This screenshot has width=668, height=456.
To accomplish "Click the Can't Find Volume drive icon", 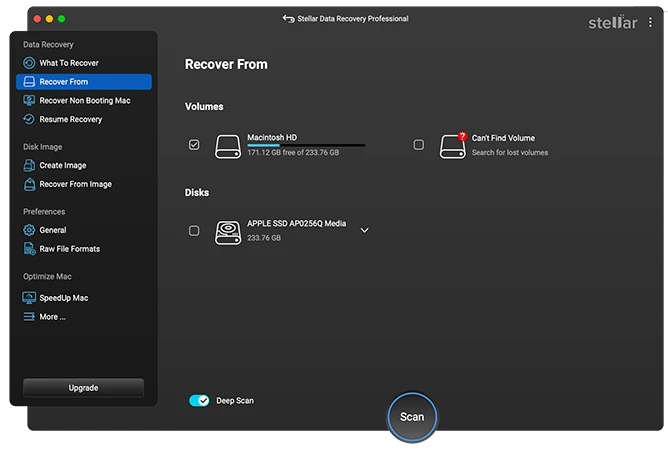I will [x=452, y=147].
